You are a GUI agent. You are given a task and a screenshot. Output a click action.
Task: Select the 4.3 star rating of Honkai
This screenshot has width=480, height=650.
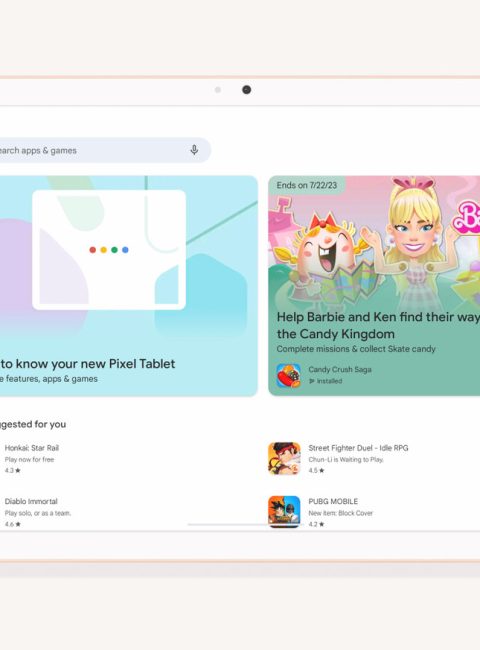pyautogui.click(x=12, y=471)
